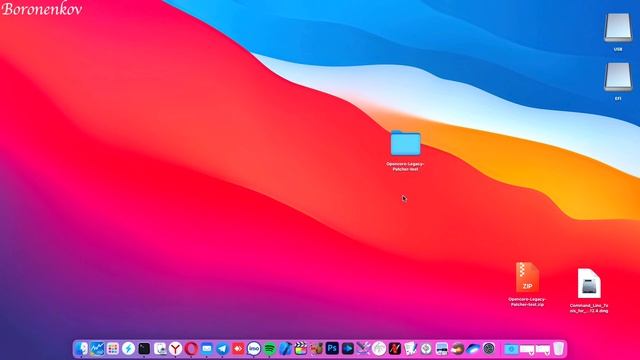The image size is (640, 360).
Task: Open Telegram from the dock
Action: tap(222, 349)
